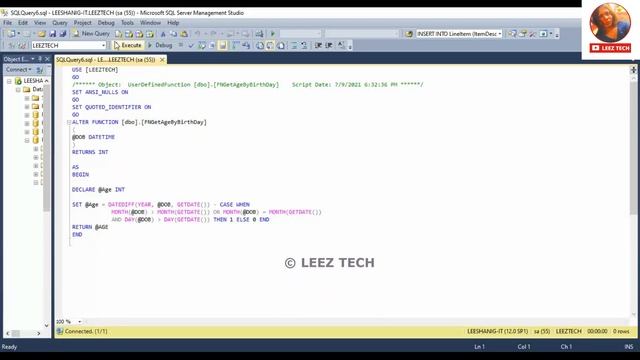640x360 pixels.
Task: Click Object Explorer's scroll down arrow
Action: (x=47, y=325)
